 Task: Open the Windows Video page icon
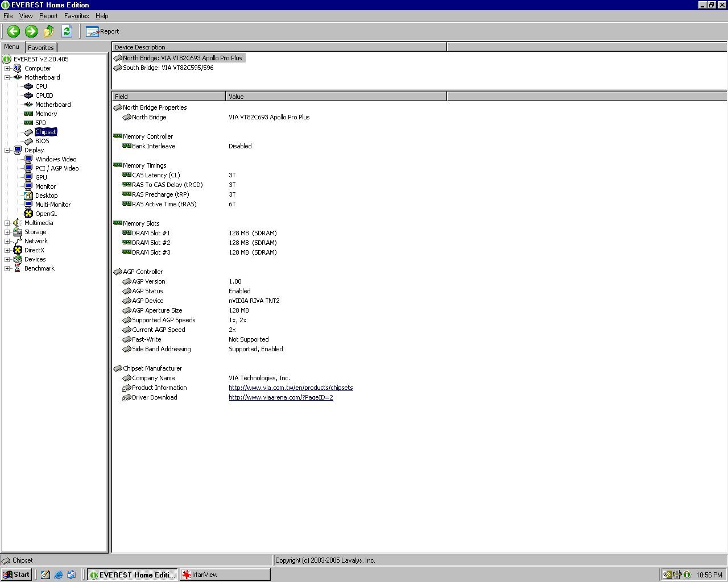pyautogui.click(x=28, y=159)
